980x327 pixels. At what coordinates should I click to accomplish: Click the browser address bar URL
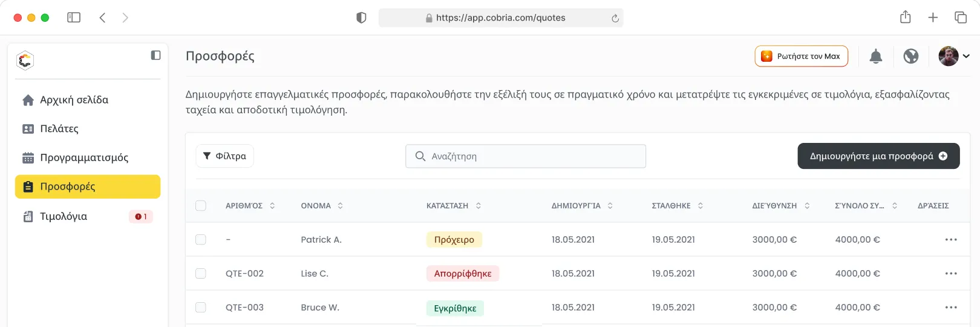tap(500, 18)
